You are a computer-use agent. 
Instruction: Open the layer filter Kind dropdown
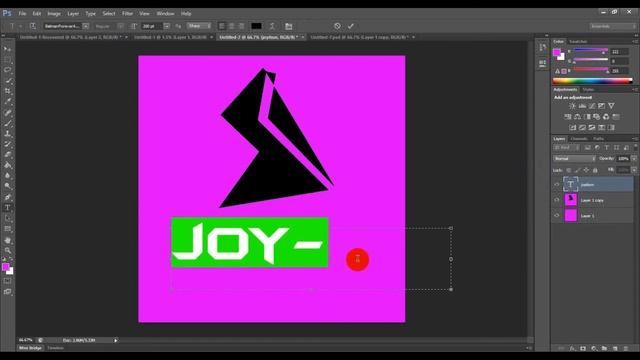(567, 147)
